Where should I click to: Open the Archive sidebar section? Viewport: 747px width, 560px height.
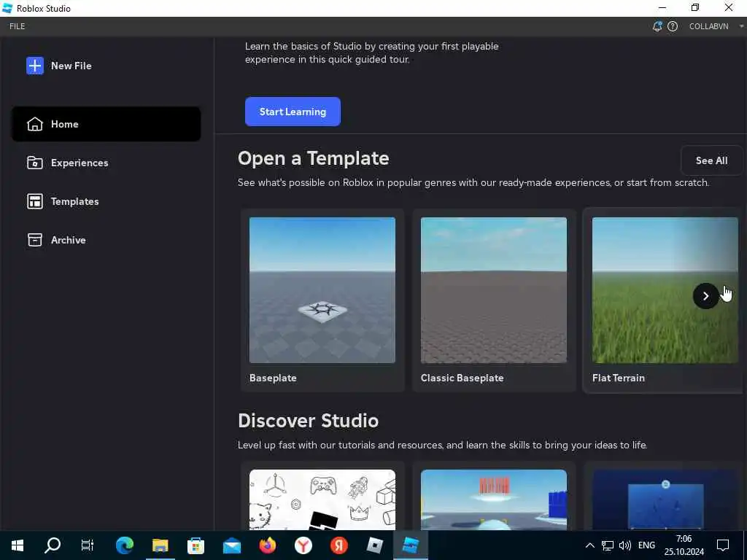(106, 240)
